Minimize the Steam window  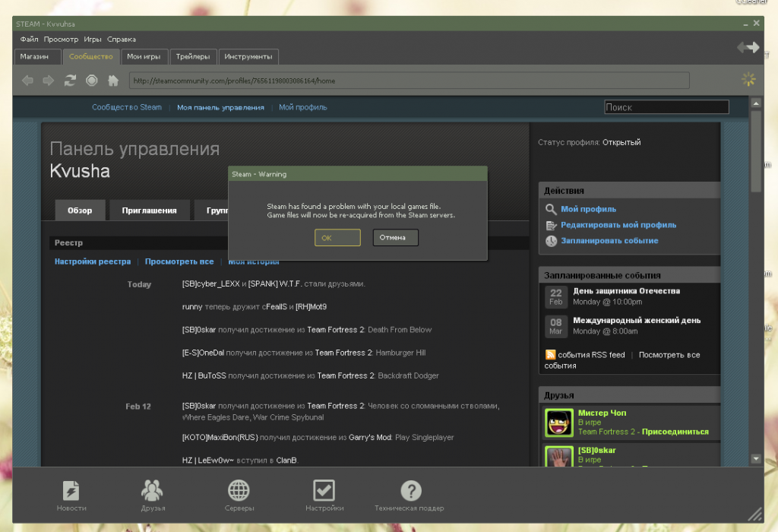[746, 24]
